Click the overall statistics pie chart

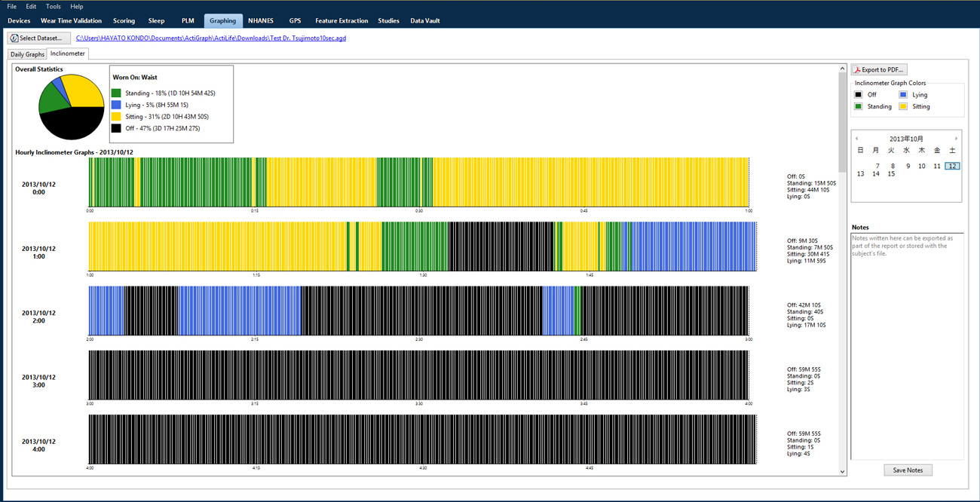point(72,107)
